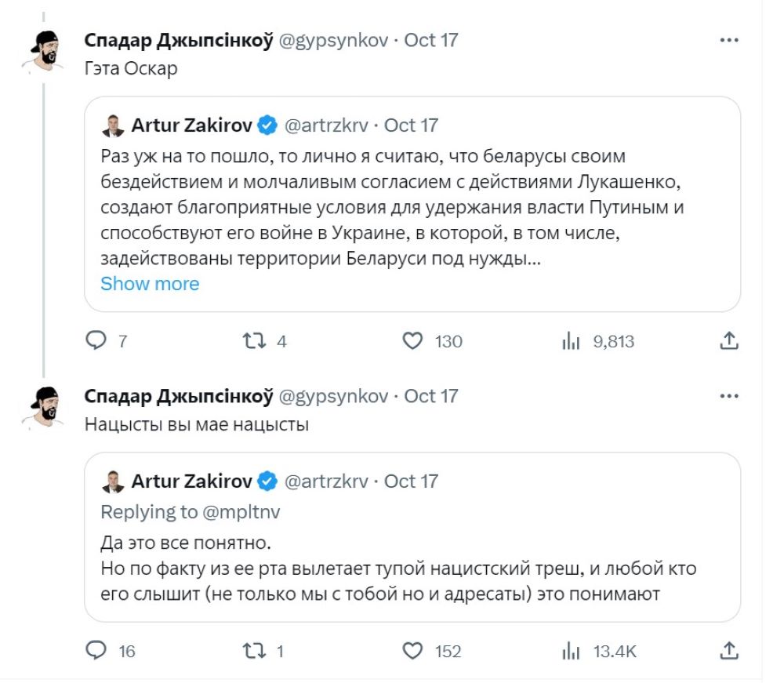Click the reply icon showing 16 replies
This screenshot has height=683, width=784.
pos(96,651)
